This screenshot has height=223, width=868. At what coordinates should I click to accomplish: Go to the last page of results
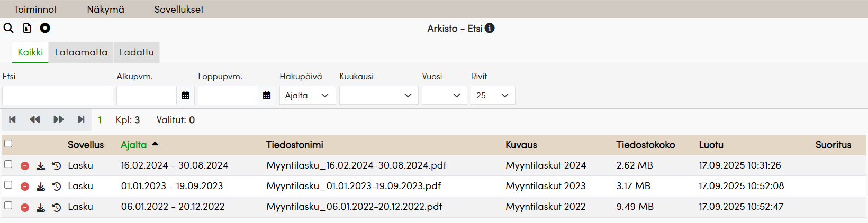pyautogui.click(x=81, y=120)
